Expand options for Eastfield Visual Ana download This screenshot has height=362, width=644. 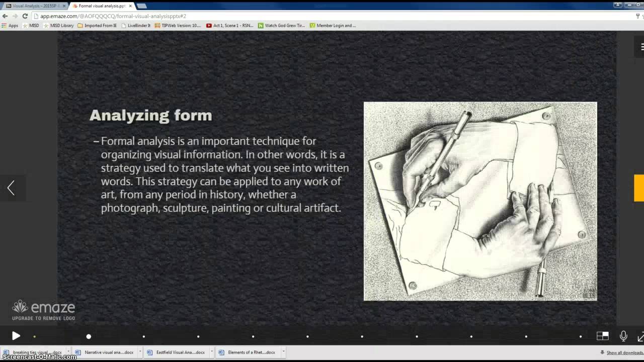212,352
